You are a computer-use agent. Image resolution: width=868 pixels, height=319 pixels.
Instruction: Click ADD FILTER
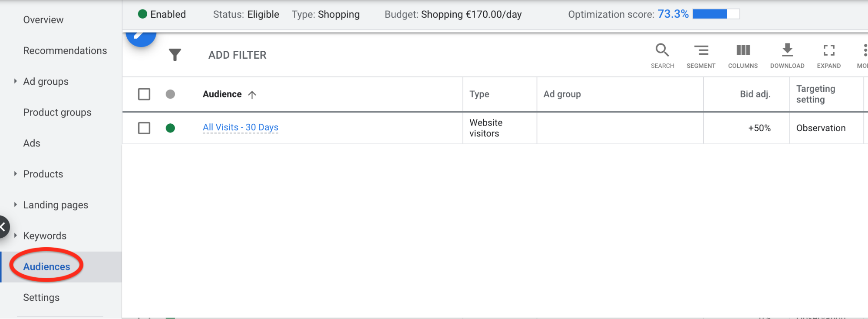coord(238,55)
